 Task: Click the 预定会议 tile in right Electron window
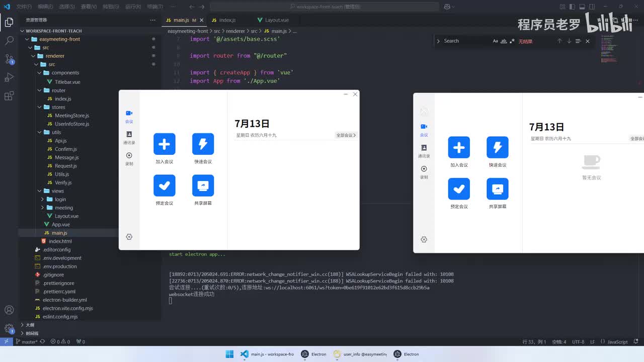[459, 194]
